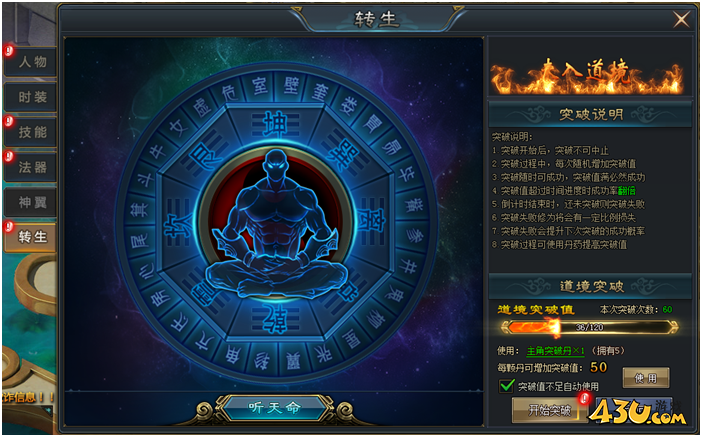Toggle 突破值不足自动使用 checkbox
702x437 pixels.
[506, 386]
